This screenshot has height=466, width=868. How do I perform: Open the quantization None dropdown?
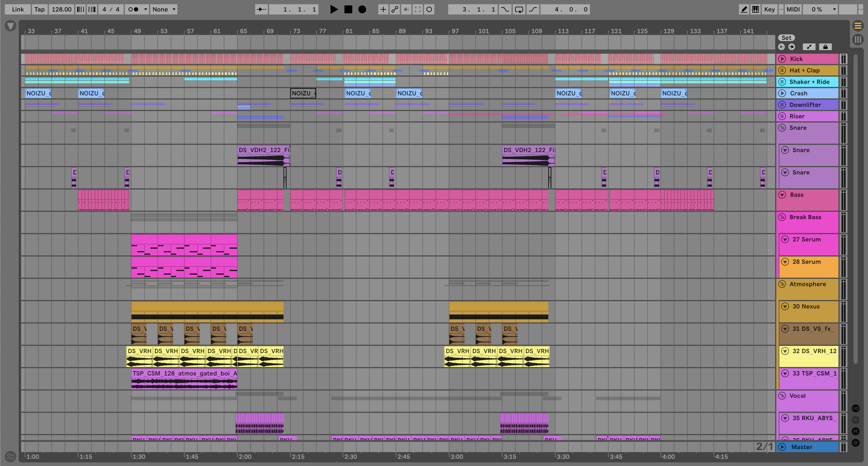click(164, 9)
